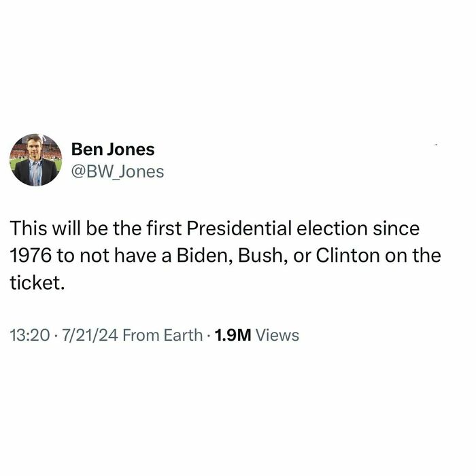This screenshot has height=476, width=476.
Task: Click the word Biden in the tweet
Action: click(196, 256)
